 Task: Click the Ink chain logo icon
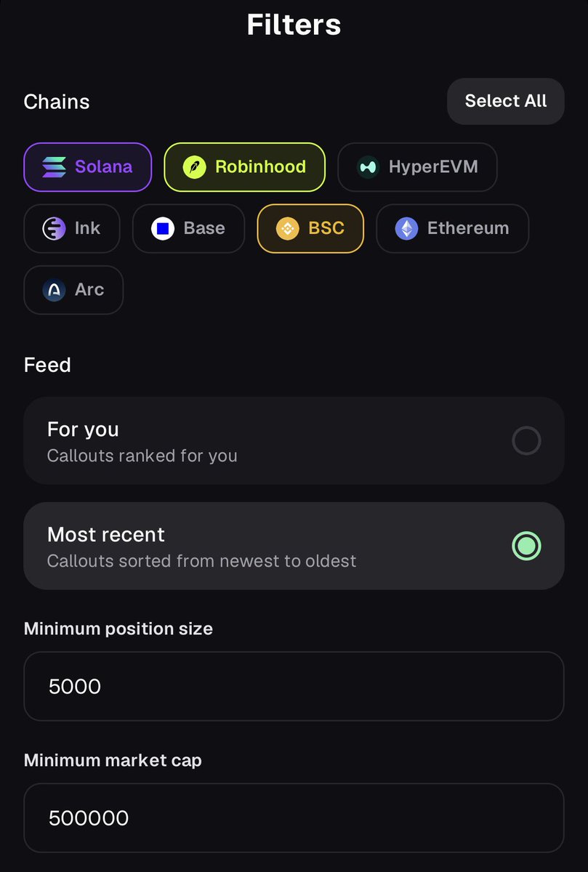[54, 228]
